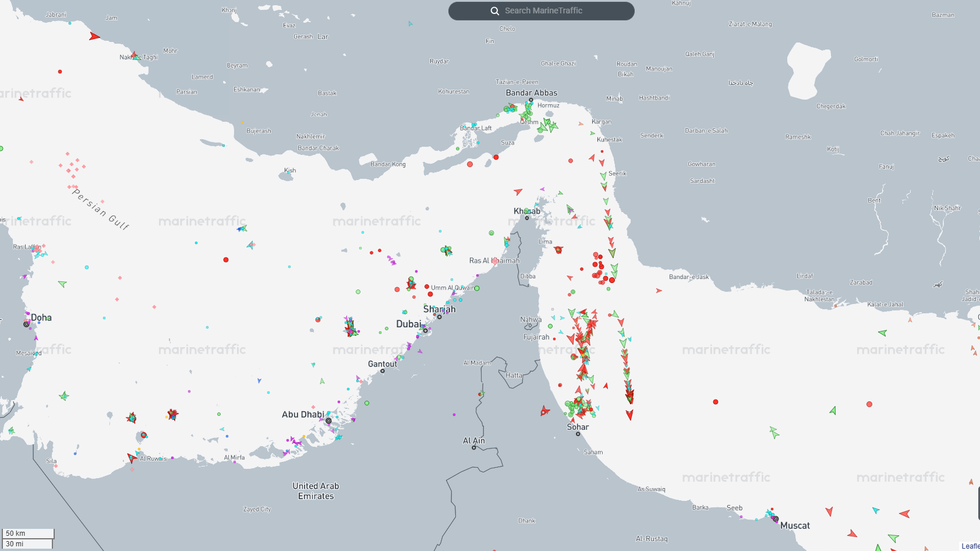Click the Dubai city label

click(x=409, y=324)
